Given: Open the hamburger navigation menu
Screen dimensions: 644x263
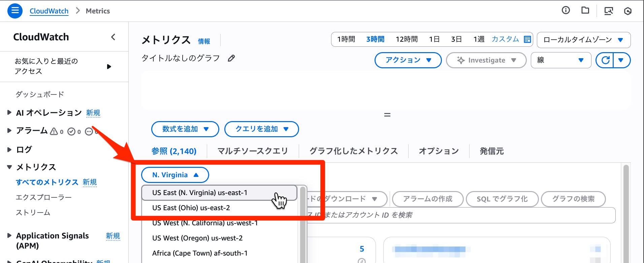Looking at the screenshot, I should pos(15,11).
